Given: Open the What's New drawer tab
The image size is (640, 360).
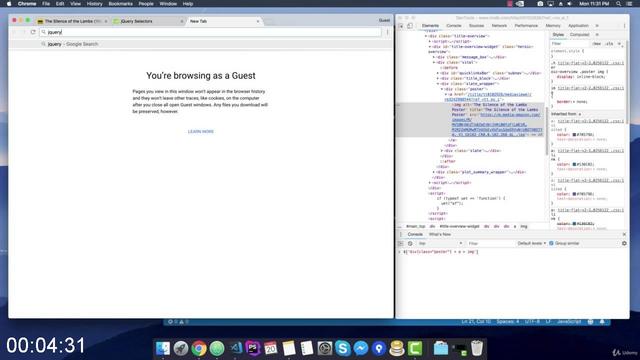Looking at the screenshot, I should 440,234.
